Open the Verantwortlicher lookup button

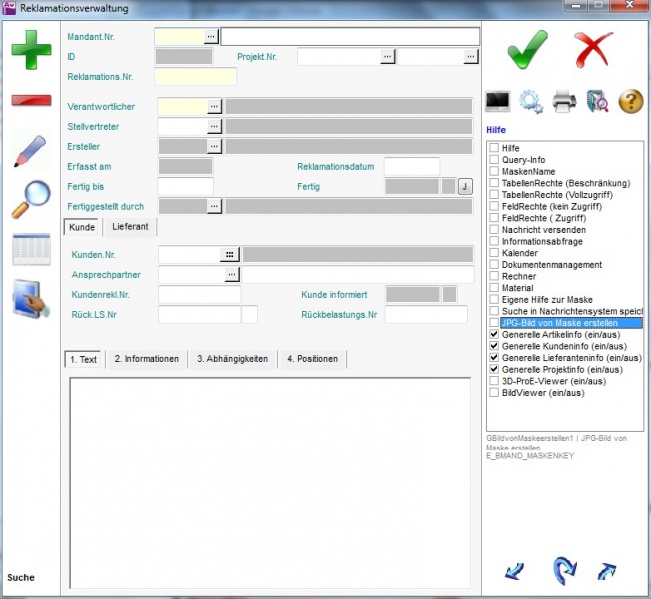pyautogui.click(x=214, y=106)
